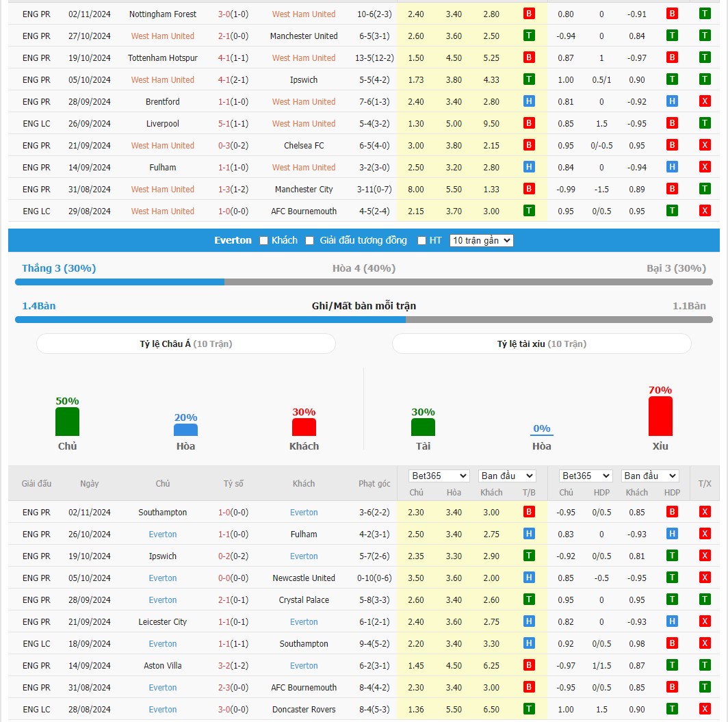Select the Tỷ lệ Châu Á tab
The height and width of the screenshot is (722, 728).
(185, 344)
